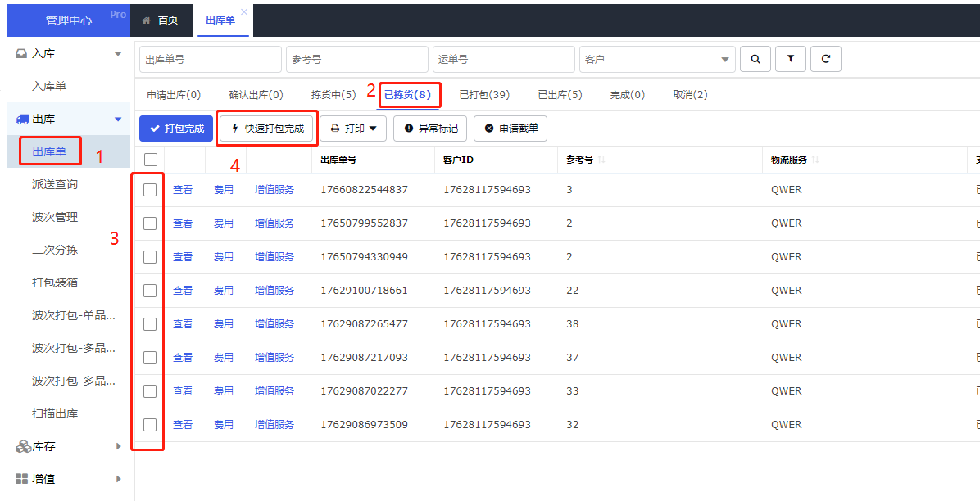Check the row for order 17629100718661
Screen dimensions: 980x501
[x=150, y=291]
